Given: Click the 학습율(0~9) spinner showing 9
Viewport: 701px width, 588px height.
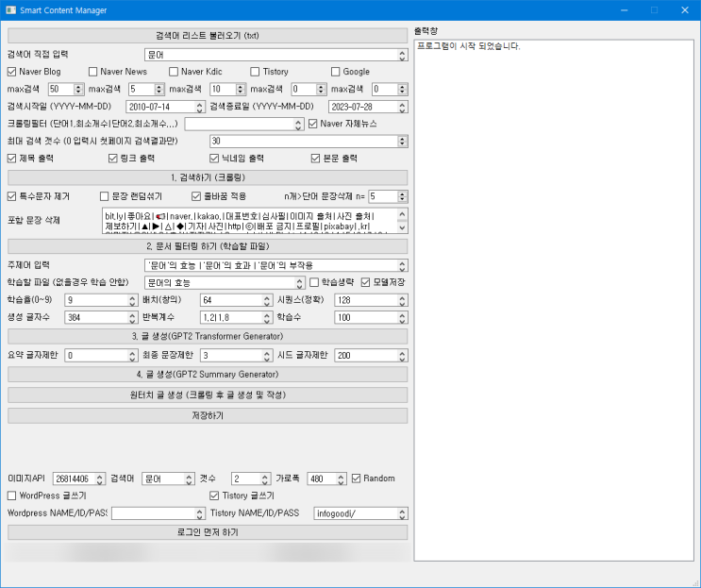Looking at the screenshot, I should pos(101,300).
